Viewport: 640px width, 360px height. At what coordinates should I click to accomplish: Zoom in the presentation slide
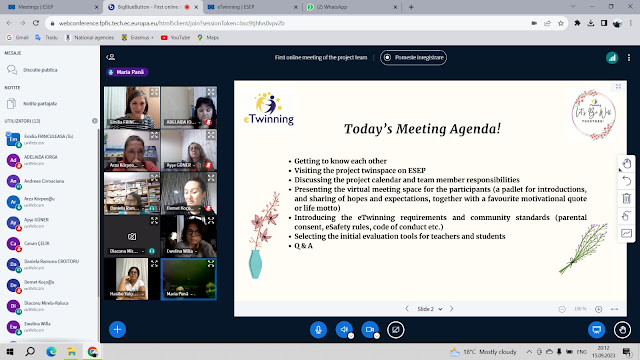pos(598,309)
